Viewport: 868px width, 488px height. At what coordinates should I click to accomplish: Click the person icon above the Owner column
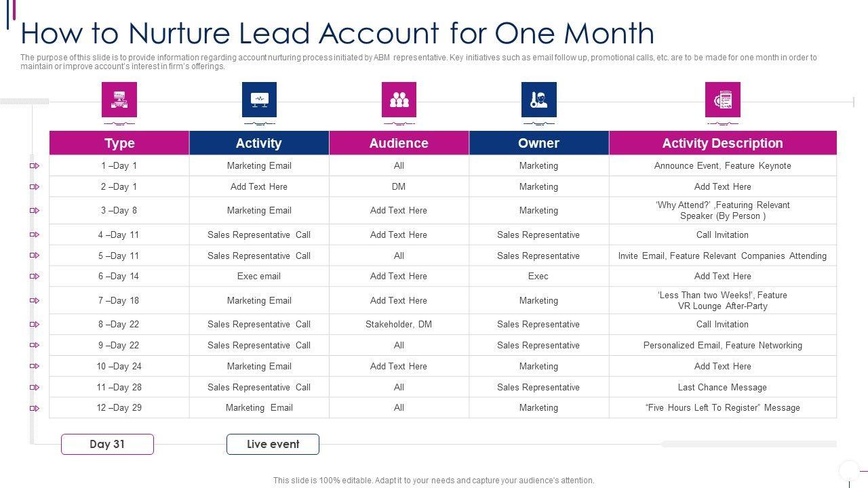coord(538,100)
